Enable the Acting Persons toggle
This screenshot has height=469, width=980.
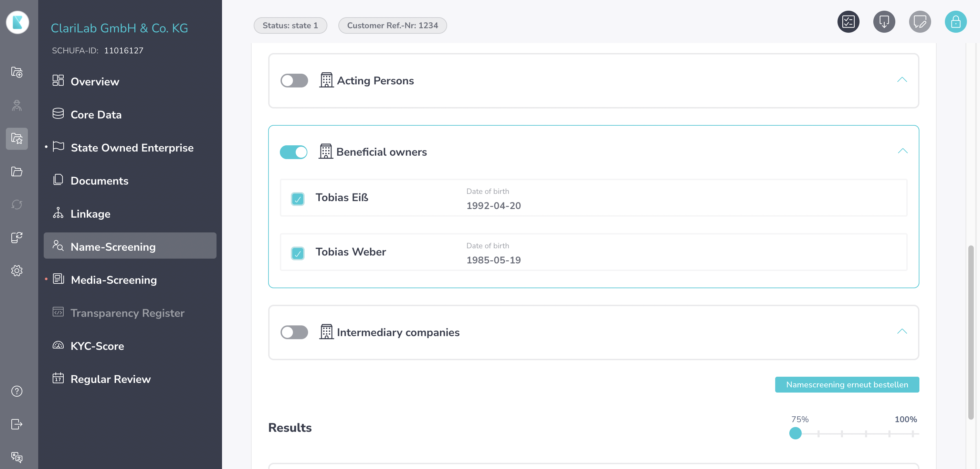coord(294,81)
